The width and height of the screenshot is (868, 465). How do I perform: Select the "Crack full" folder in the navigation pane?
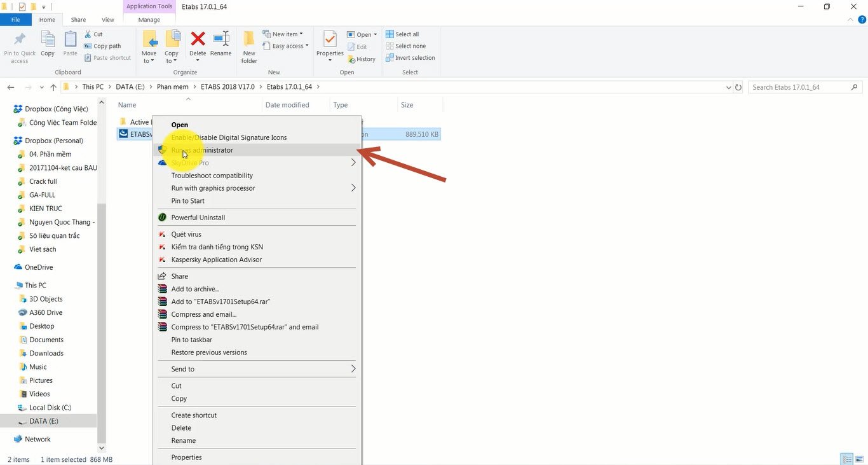coord(43,182)
